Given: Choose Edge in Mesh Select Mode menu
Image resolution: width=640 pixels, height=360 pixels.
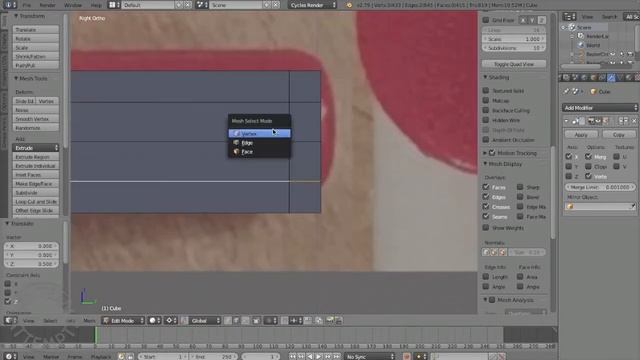Looking at the screenshot, I should click(260, 143).
